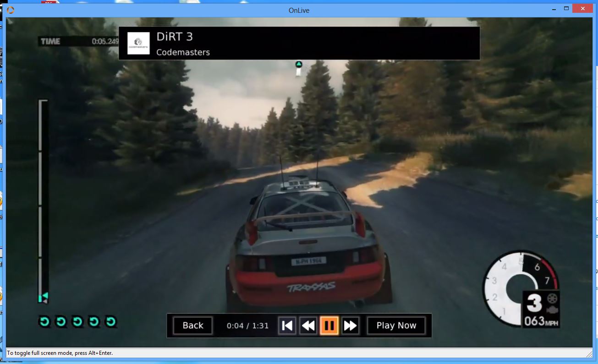Rewind the DiRT 3 video
The image size is (598, 364).
pos(308,326)
